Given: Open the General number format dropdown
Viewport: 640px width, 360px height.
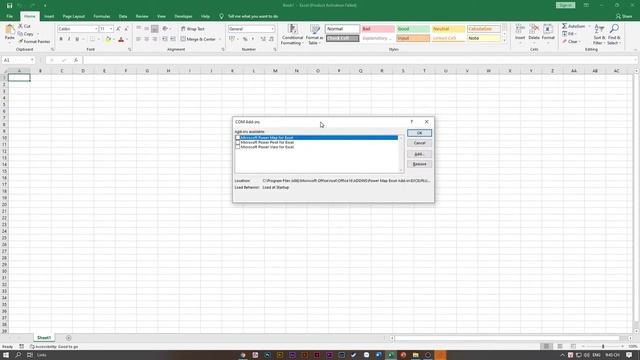Looking at the screenshot, I should coord(272,29).
